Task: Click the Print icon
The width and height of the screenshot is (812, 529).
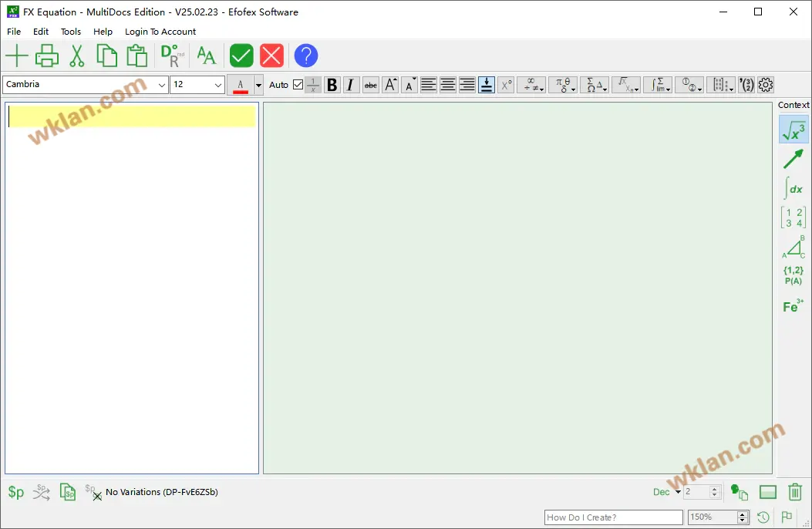Action: (x=46, y=56)
